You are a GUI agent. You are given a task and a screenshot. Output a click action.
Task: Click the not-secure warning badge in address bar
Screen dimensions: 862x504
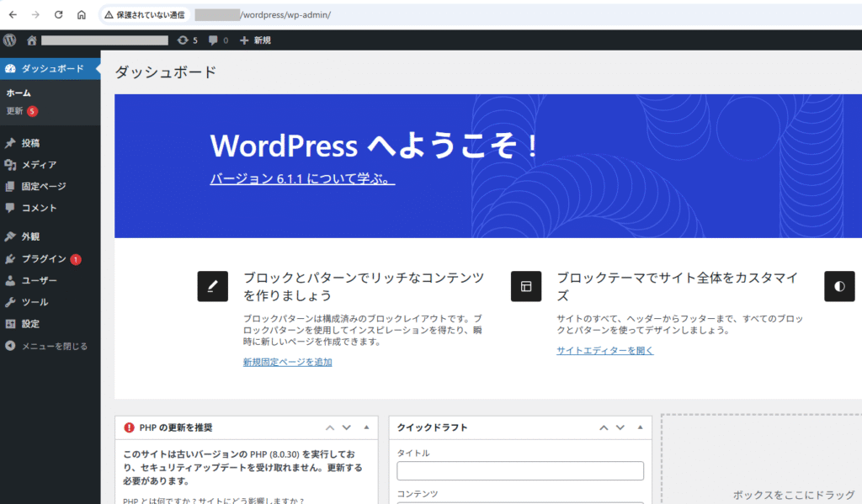tap(145, 15)
